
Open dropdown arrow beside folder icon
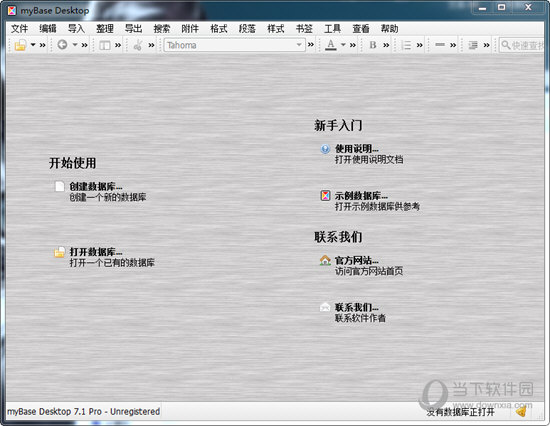[x=33, y=45]
